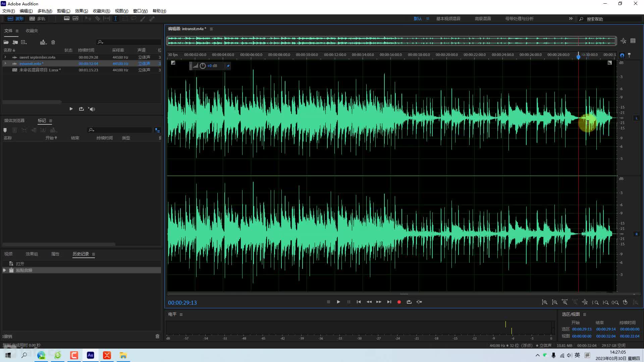This screenshot has width=644, height=362.
Task: Open Adobe Audition from taskbar
Action: 90,355
